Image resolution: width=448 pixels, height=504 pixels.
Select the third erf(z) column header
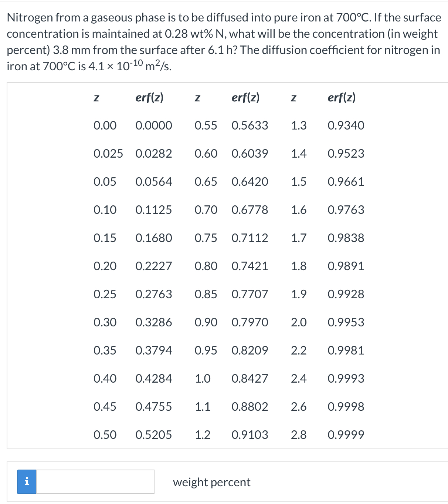(x=342, y=97)
